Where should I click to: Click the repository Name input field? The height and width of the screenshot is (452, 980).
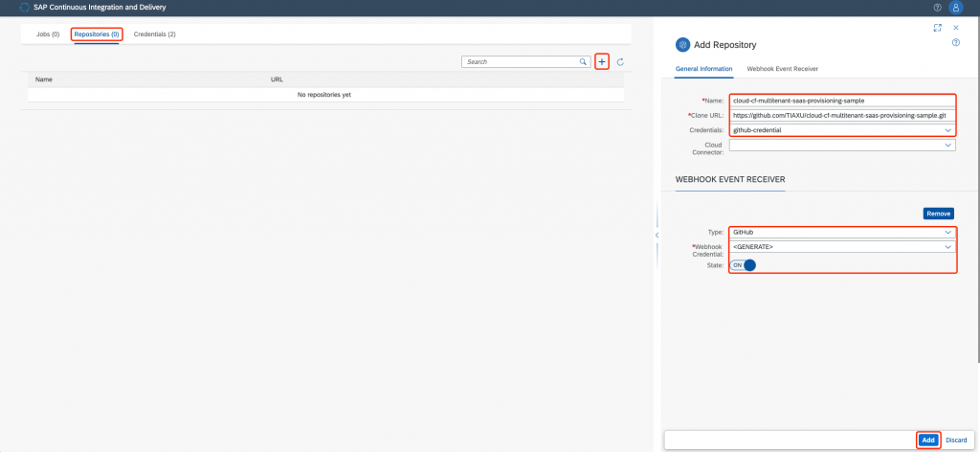tap(842, 100)
